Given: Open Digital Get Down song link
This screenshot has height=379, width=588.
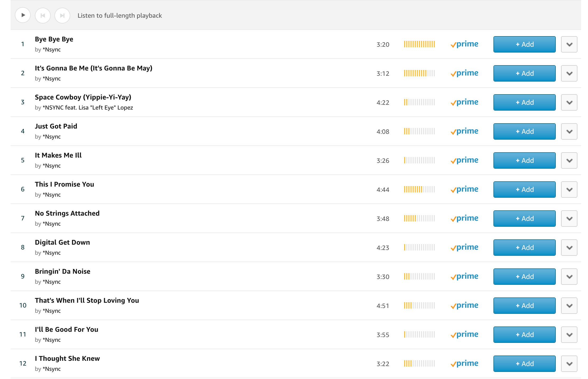Looking at the screenshot, I should [x=62, y=243].
